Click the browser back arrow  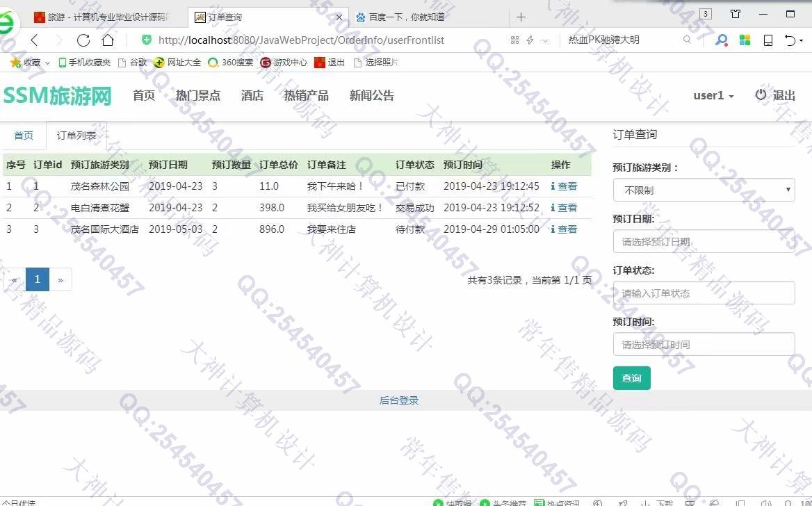pyautogui.click(x=34, y=40)
